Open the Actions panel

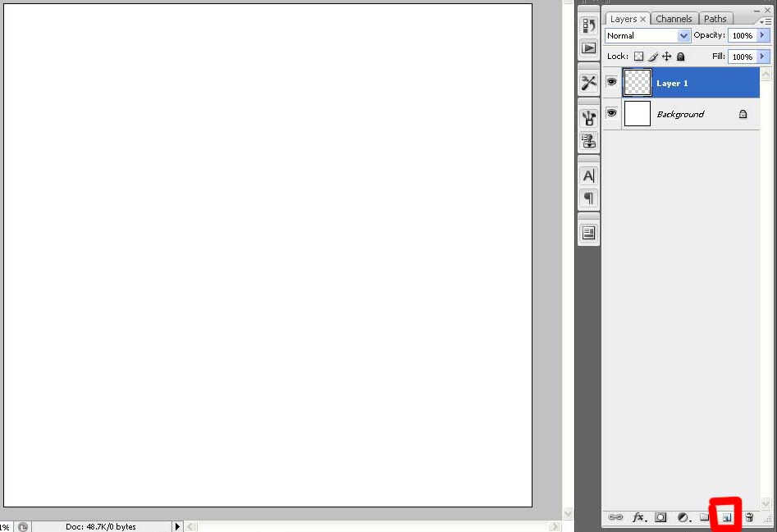[x=588, y=48]
